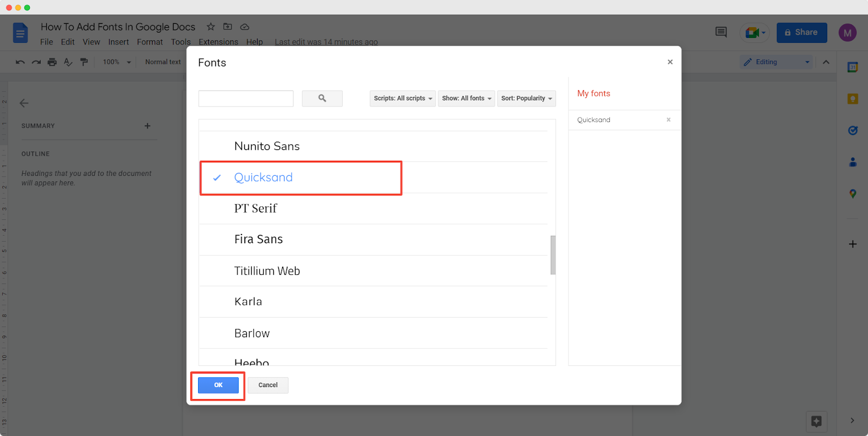The width and height of the screenshot is (868, 436).
Task: Click the Spelling and grammar check icon
Action: pos(68,62)
